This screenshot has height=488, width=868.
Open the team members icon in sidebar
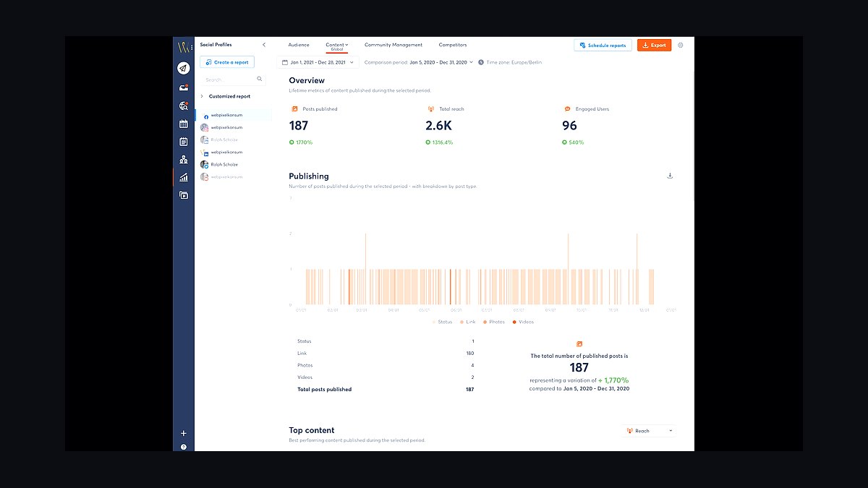pos(184,159)
